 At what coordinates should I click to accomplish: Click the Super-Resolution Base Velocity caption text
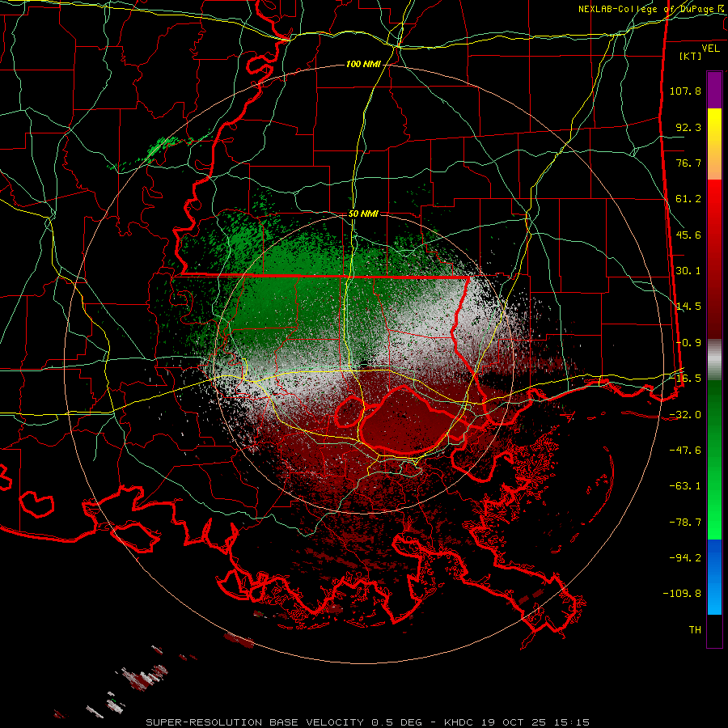368,722
